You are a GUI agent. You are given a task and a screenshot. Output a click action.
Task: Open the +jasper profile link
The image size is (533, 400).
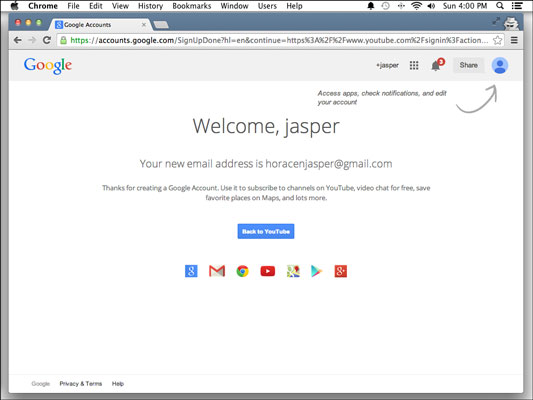pyautogui.click(x=387, y=65)
